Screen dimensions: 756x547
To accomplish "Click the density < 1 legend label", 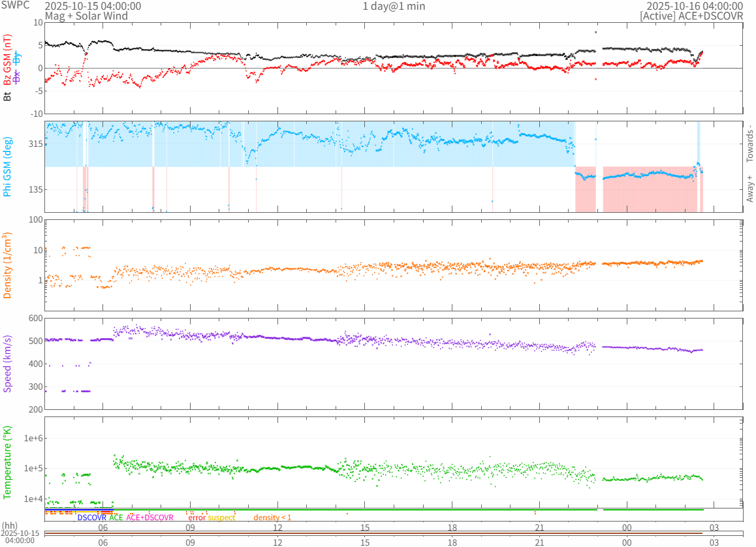I will [272, 518].
